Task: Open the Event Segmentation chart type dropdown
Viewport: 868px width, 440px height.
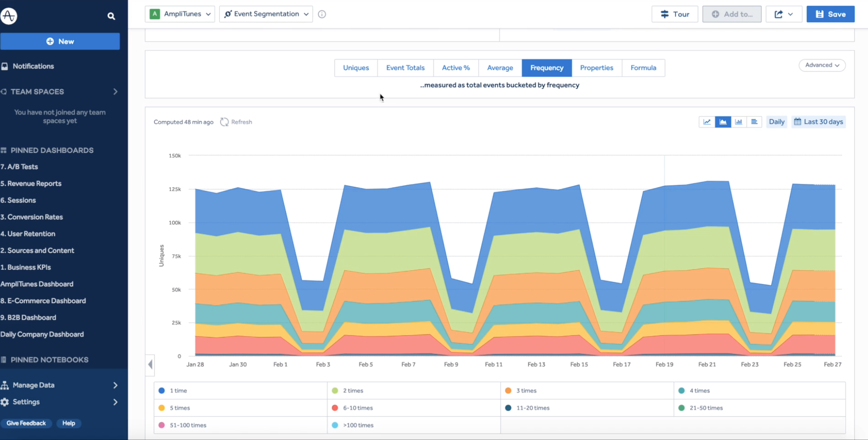Action: click(266, 14)
